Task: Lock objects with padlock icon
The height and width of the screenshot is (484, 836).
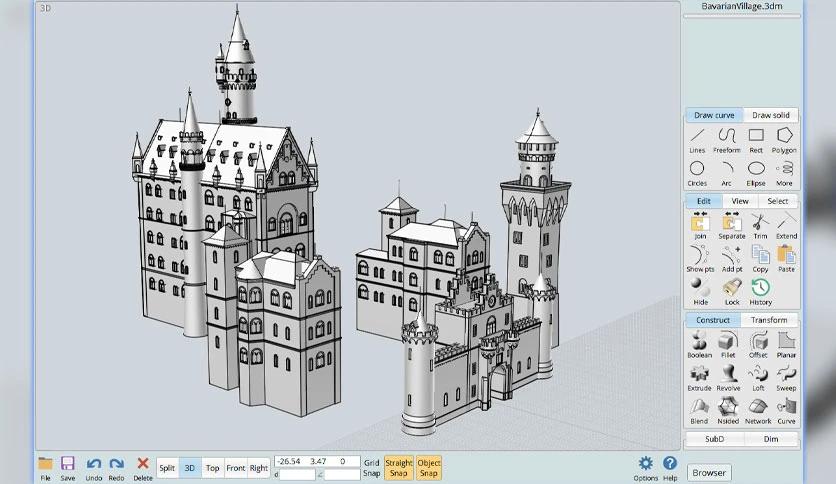Action: pos(732,292)
